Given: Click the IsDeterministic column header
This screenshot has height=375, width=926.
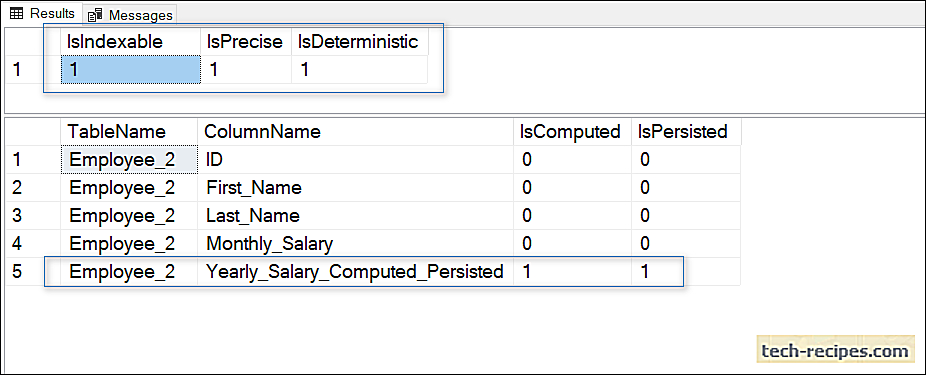Looking at the screenshot, I should coord(360,42).
